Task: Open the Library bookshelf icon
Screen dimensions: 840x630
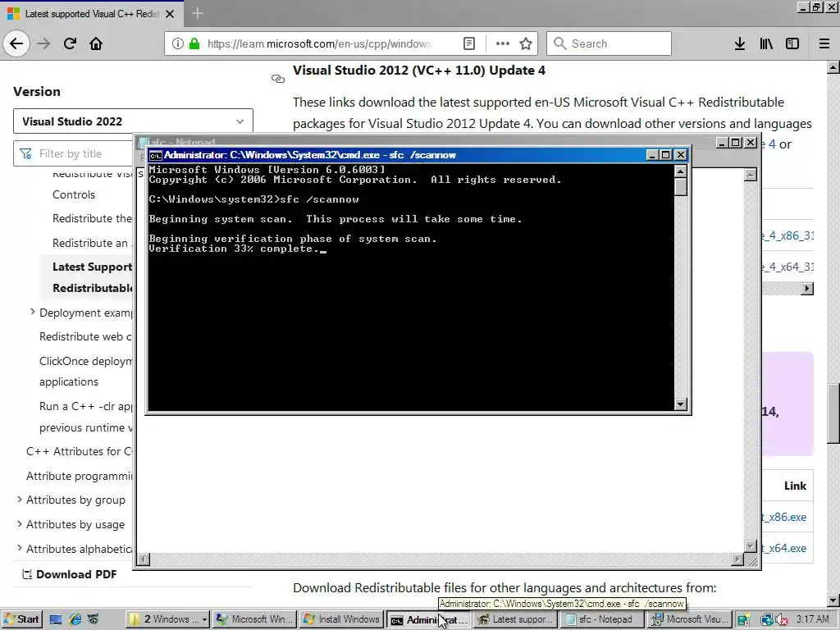Action: [x=766, y=43]
